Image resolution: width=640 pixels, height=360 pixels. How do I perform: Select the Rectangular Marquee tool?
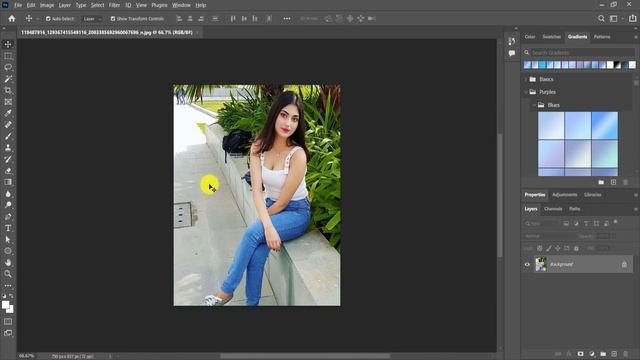(x=8, y=56)
